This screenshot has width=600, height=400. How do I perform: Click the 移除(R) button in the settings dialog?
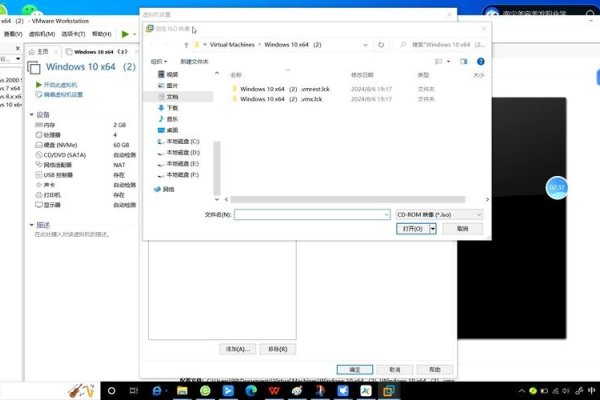[x=277, y=349]
